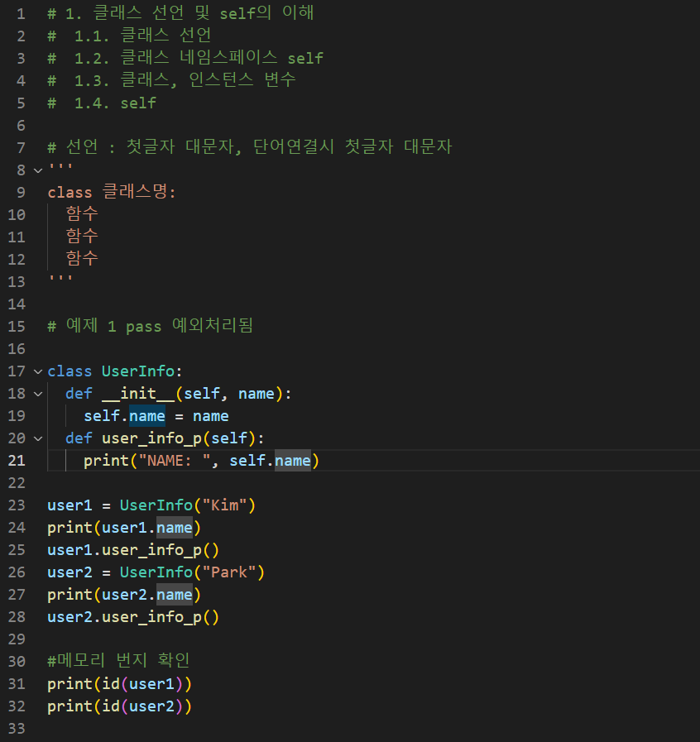This screenshot has height=742, width=700.
Task: Click comment '1.3. 클래스, 인스턴스 변수'
Action: click(185, 80)
